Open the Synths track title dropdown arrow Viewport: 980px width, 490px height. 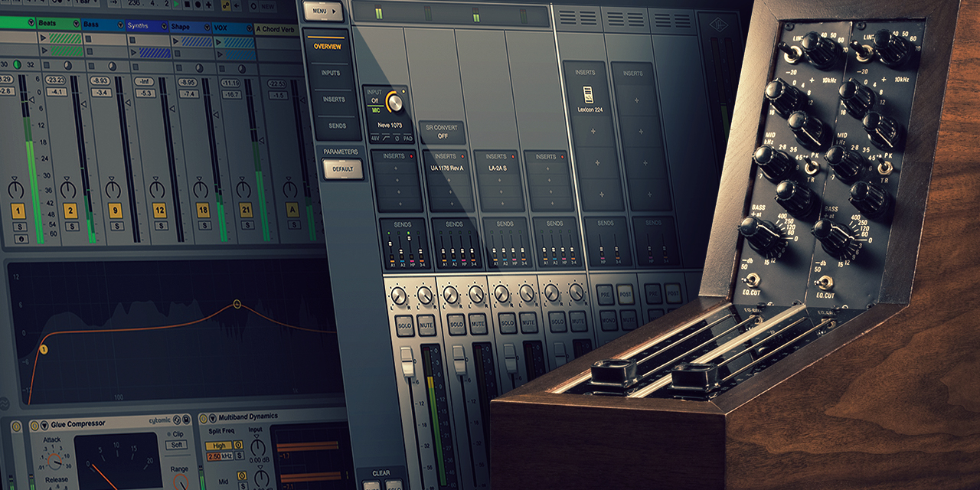[x=164, y=26]
